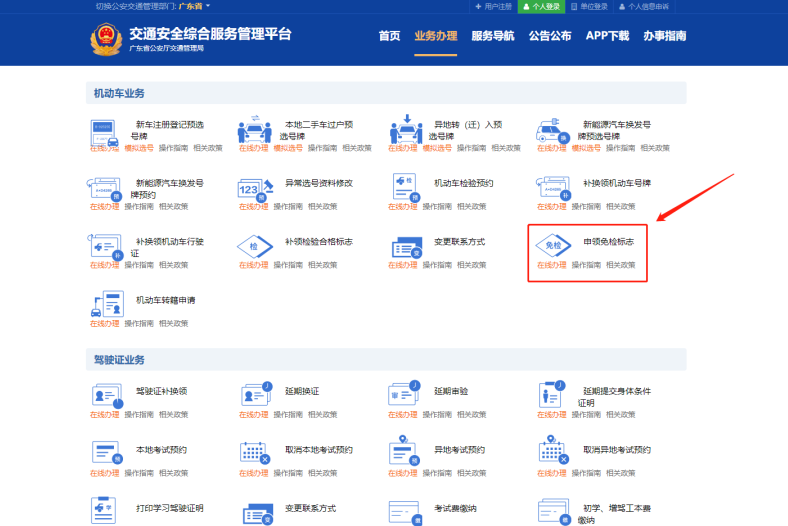Click the 补换领机动车号牌 icon
Viewport: 788px width, 526px height.
point(553,188)
